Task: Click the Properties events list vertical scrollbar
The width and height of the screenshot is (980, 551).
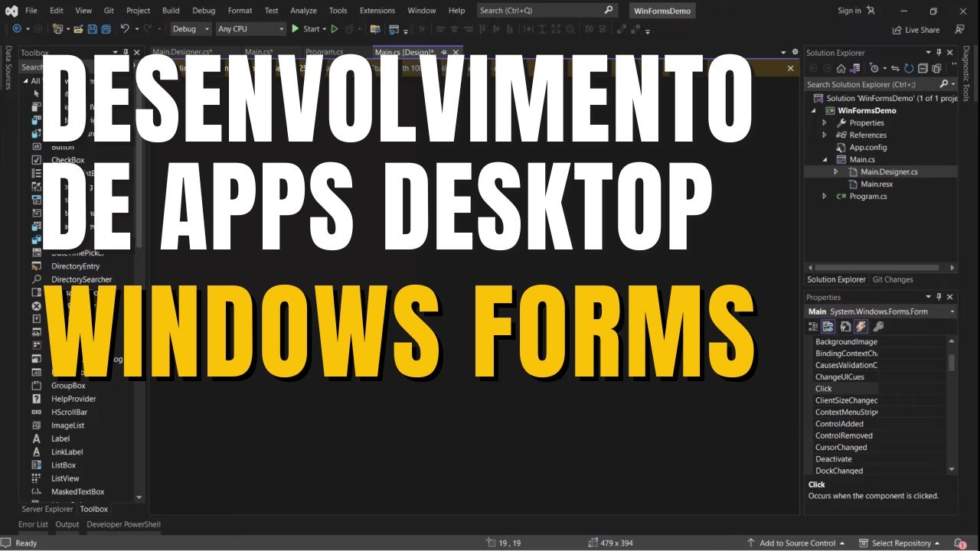Action: point(952,406)
